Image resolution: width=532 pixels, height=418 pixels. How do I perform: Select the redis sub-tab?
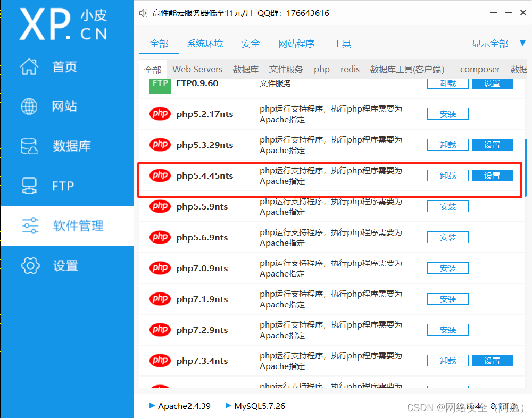click(350, 69)
